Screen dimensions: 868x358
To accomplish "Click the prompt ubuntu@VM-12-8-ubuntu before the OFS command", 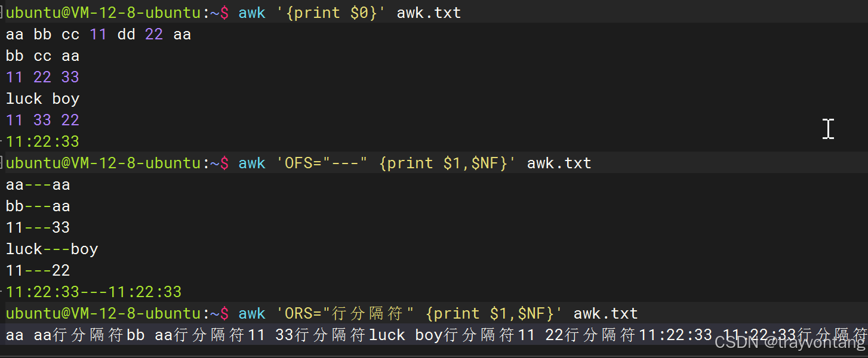I will (103, 163).
